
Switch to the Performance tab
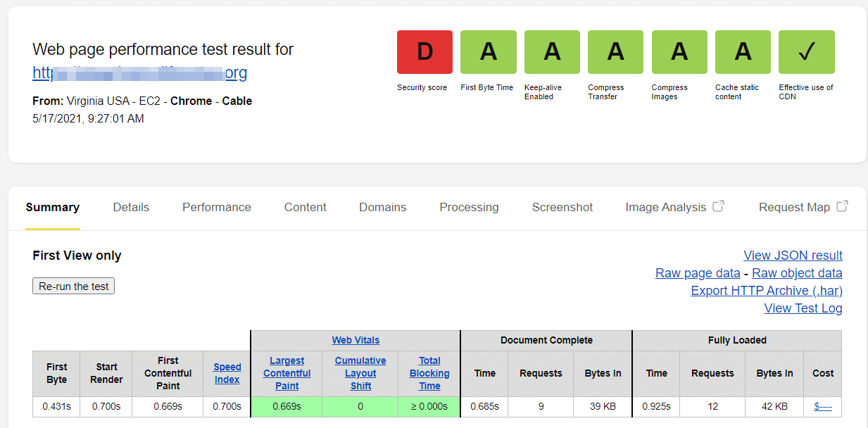(217, 207)
